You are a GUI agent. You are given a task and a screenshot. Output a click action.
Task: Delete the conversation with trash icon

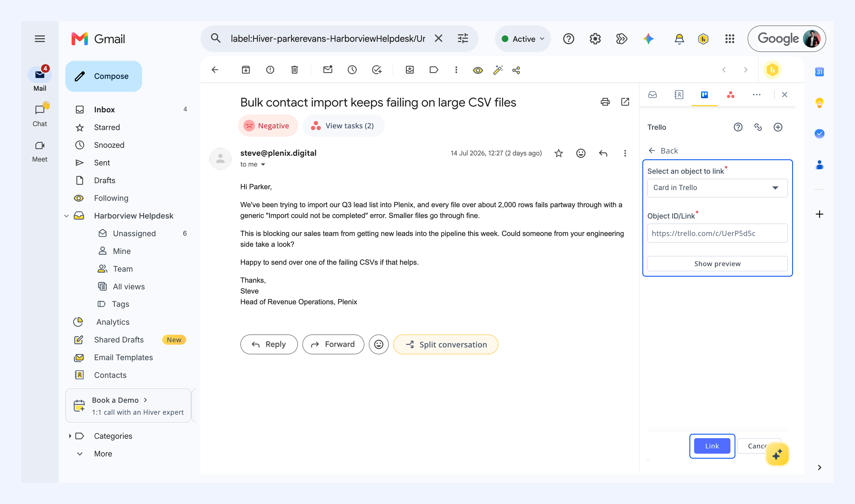pyautogui.click(x=295, y=70)
